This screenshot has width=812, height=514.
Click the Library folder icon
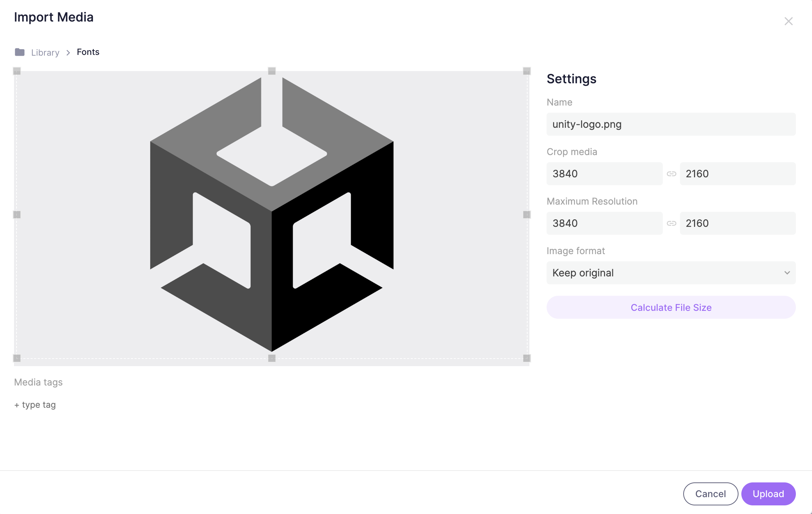pyautogui.click(x=20, y=52)
